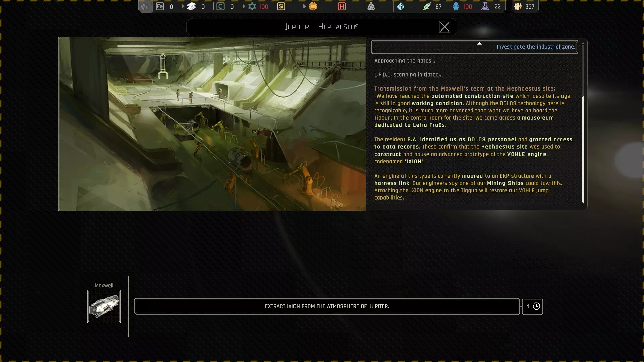644x362 pixels.
Task: Click the ice crystal resource icon
Action: pos(400,6)
